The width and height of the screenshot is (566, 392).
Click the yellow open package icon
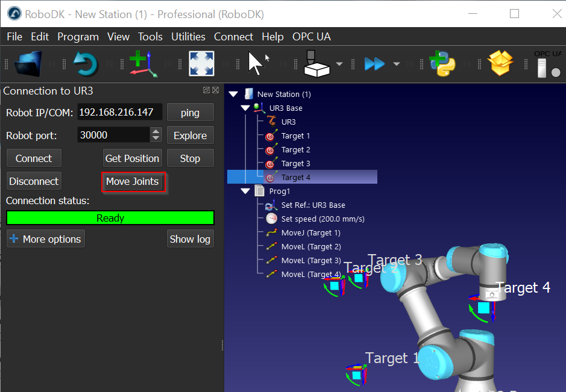500,63
